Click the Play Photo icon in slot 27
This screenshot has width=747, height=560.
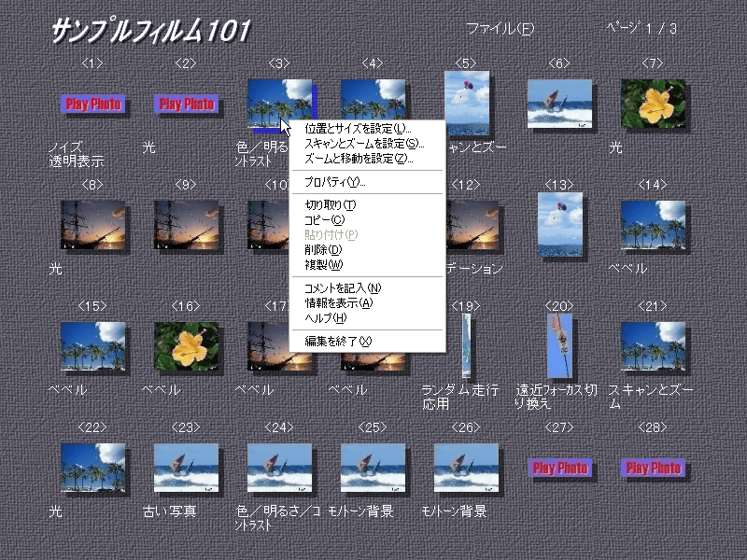558,468
